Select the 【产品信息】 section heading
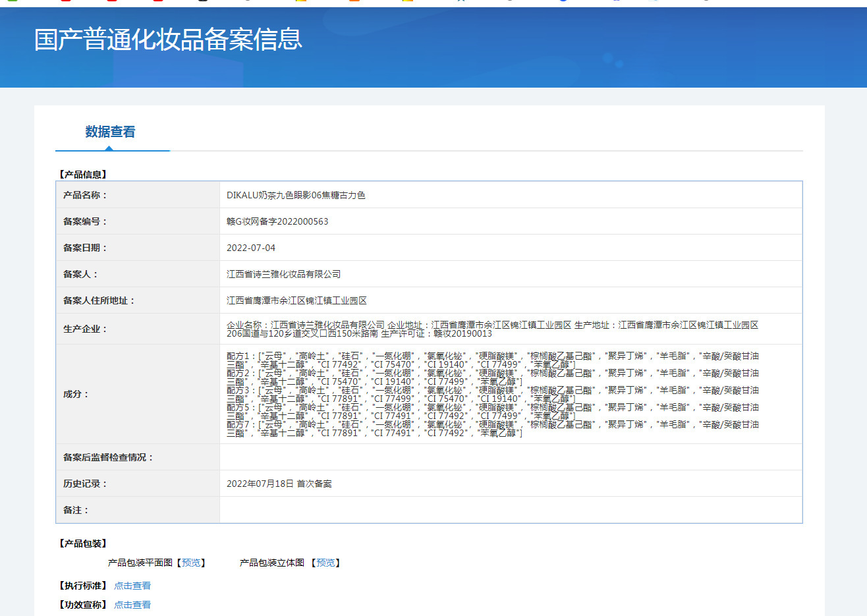 82,175
